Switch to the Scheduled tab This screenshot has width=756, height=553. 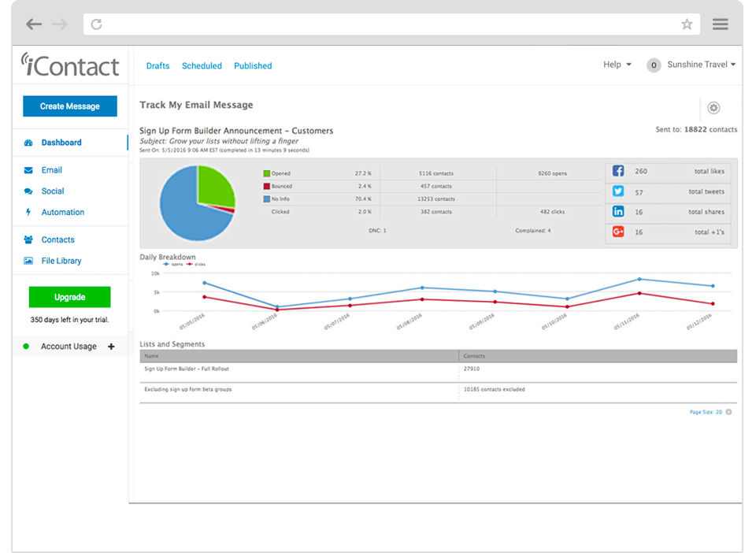202,66
